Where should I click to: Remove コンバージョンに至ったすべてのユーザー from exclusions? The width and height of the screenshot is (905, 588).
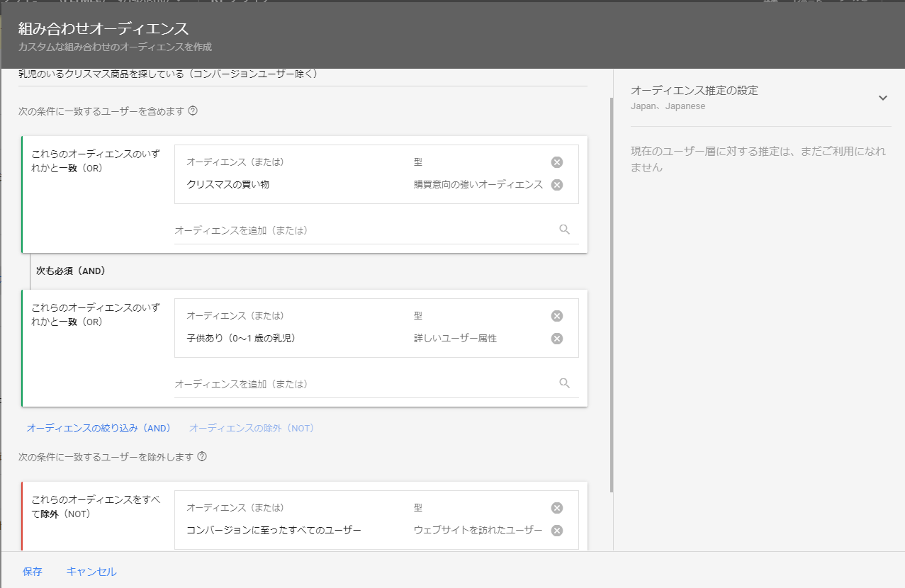pos(557,531)
